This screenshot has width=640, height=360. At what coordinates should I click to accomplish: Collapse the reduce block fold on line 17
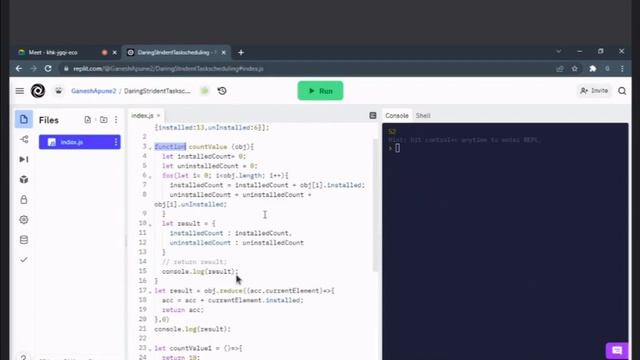pos(150,291)
